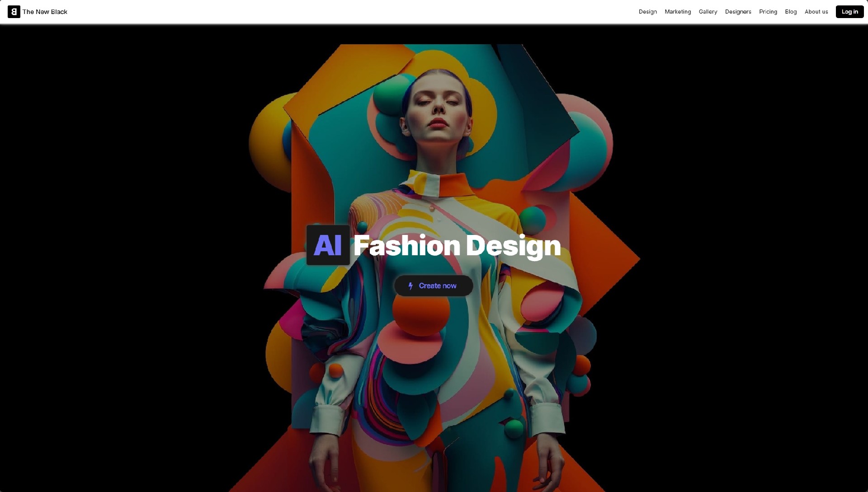Image resolution: width=868 pixels, height=492 pixels.
Task: View the Pricing page
Action: point(768,12)
